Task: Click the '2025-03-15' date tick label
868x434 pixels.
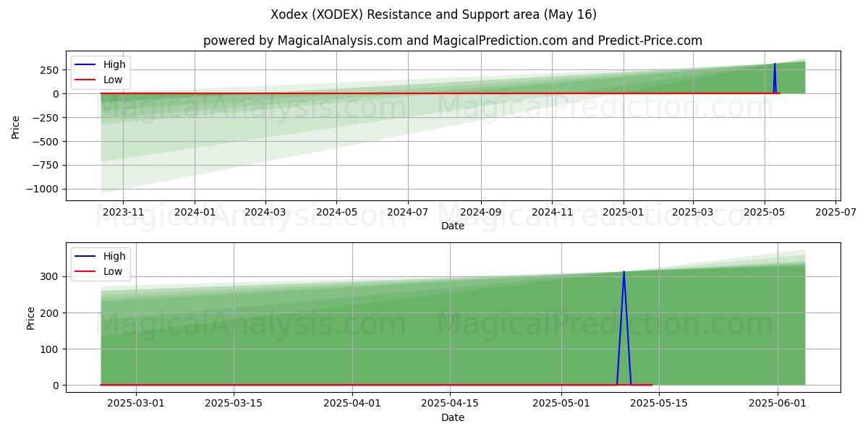Action: (x=234, y=404)
